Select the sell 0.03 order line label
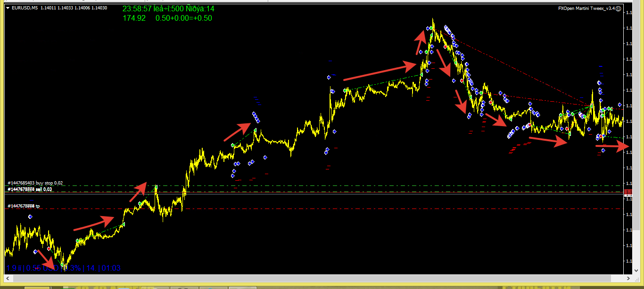This screenshot has height=289, width=644. 30,189
